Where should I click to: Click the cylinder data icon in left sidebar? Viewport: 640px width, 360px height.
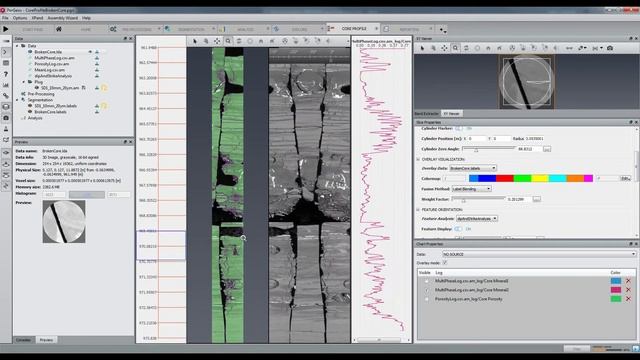pos(6,107)
